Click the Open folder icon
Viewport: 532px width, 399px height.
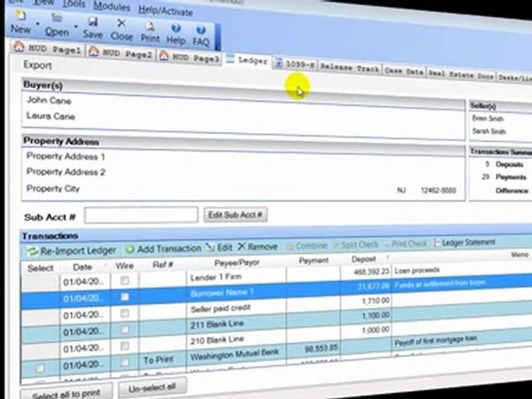(57, 18)
